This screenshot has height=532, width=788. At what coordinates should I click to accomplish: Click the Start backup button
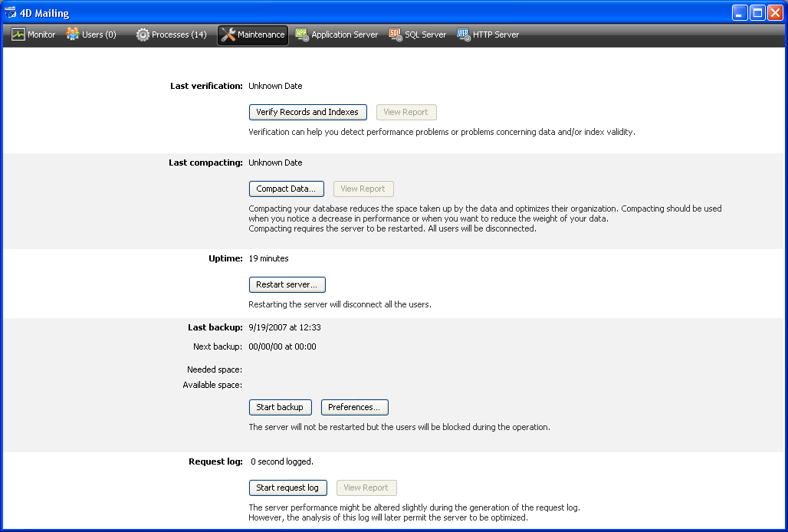tap(280, 407)
